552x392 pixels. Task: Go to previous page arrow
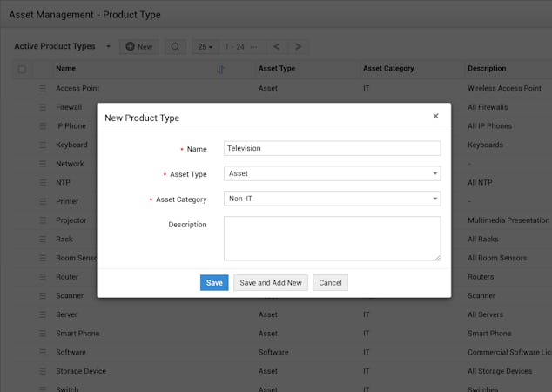(x=277, y=46)
